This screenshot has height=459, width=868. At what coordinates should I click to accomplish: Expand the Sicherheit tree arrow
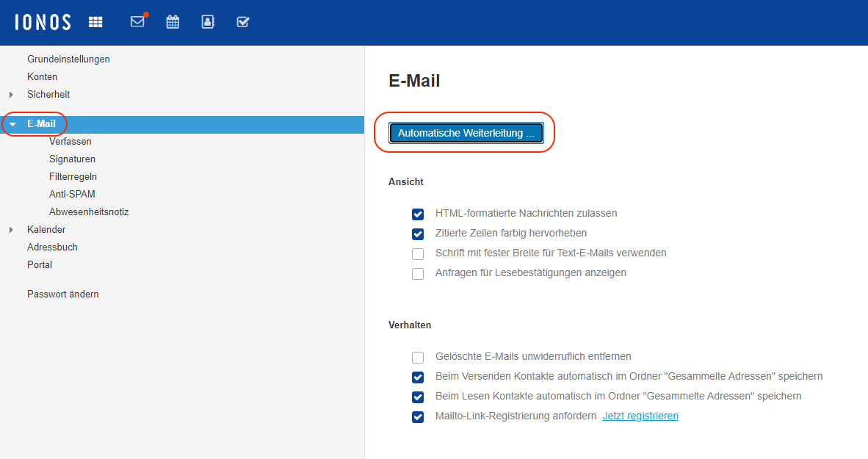coord(11,95)
